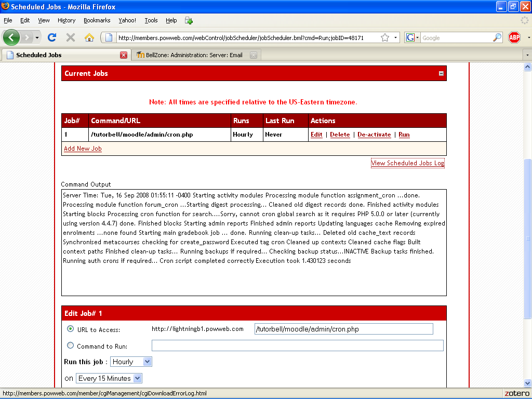The image size is (532, 399).
Task: Open the Every 15 Minutes dropdown
Action: pyautogui.click(x=109, y=378)
